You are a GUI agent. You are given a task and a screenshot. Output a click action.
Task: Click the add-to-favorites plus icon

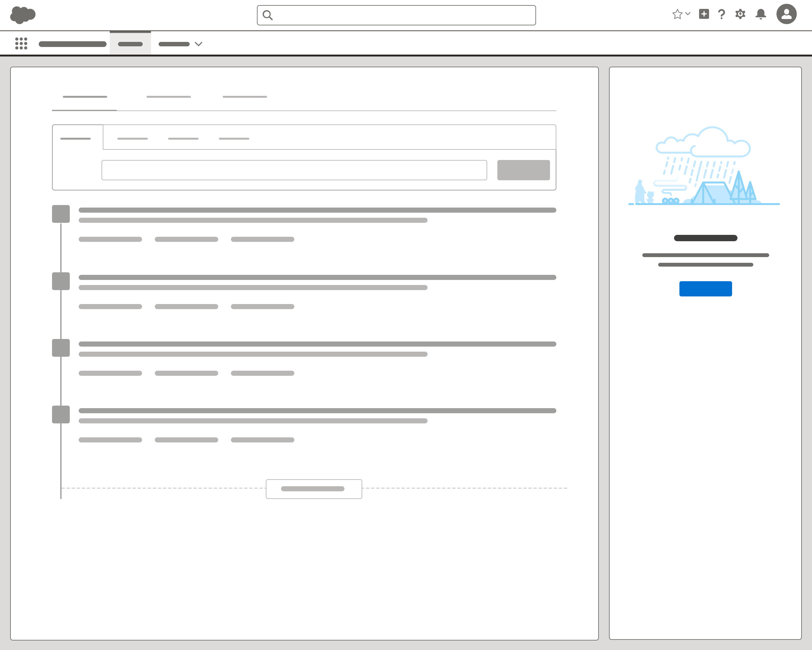[704, 14]
